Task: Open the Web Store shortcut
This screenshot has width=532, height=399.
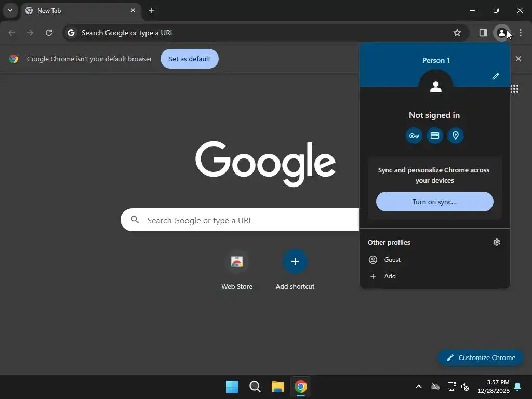Action: pos(237,270)
